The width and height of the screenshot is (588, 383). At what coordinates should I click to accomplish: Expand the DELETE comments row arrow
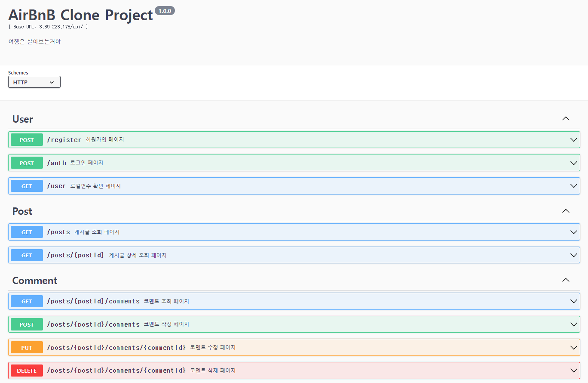pos(573,371)
